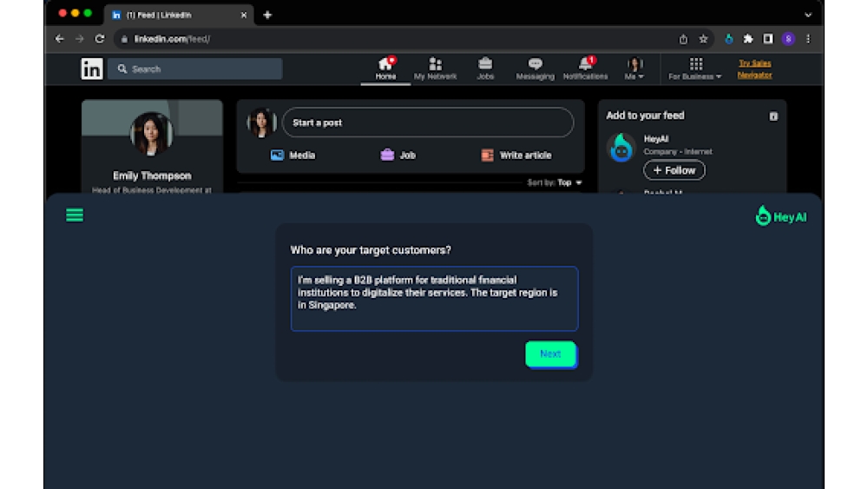
Task: Close the LinkedIn tab
Action: (244, 15)
